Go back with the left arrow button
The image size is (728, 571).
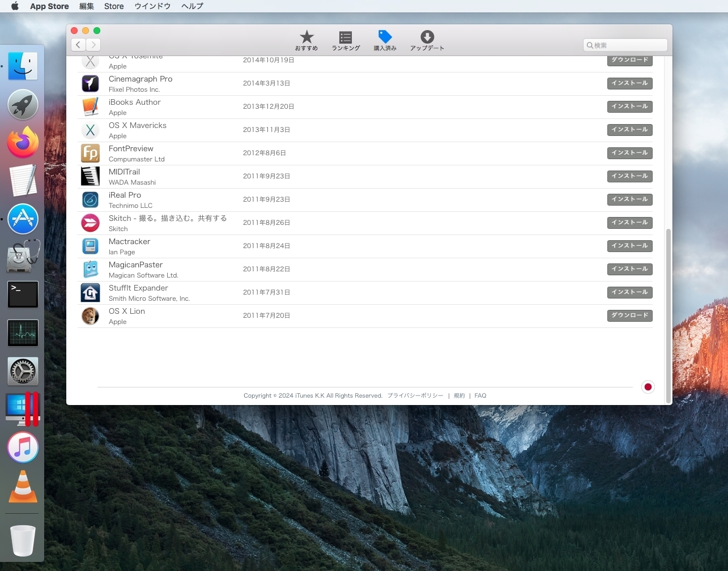pos(78,45)
